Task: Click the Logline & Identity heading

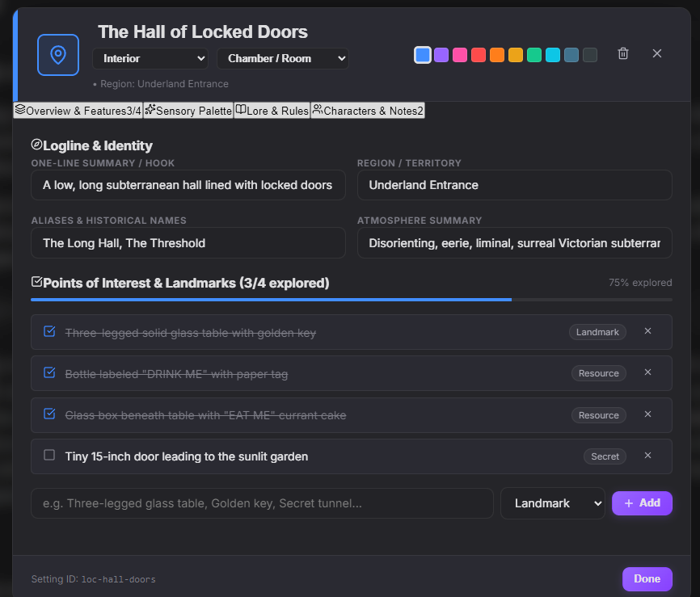Action: tap(92, 145)
